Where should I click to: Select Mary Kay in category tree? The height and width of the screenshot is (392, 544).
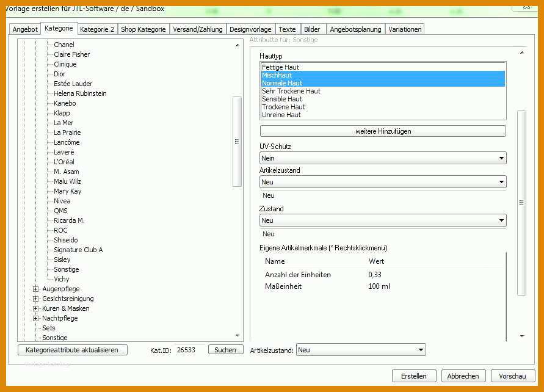coord(67,191)
